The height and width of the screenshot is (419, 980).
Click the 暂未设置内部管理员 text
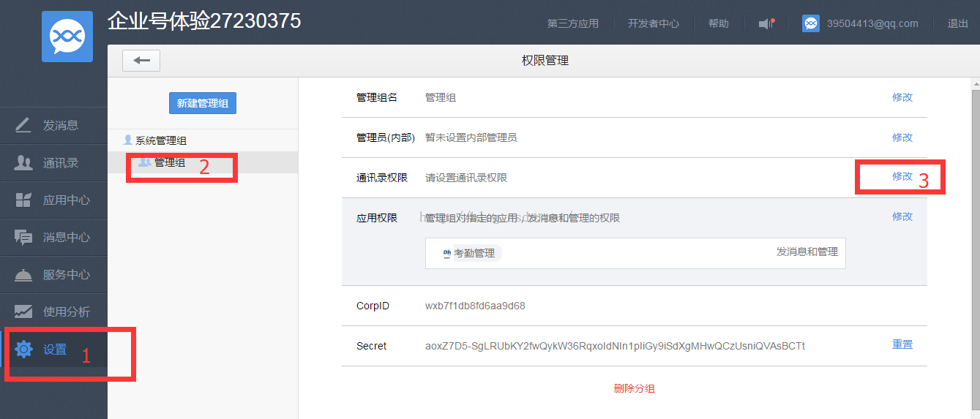click(471, 137)
